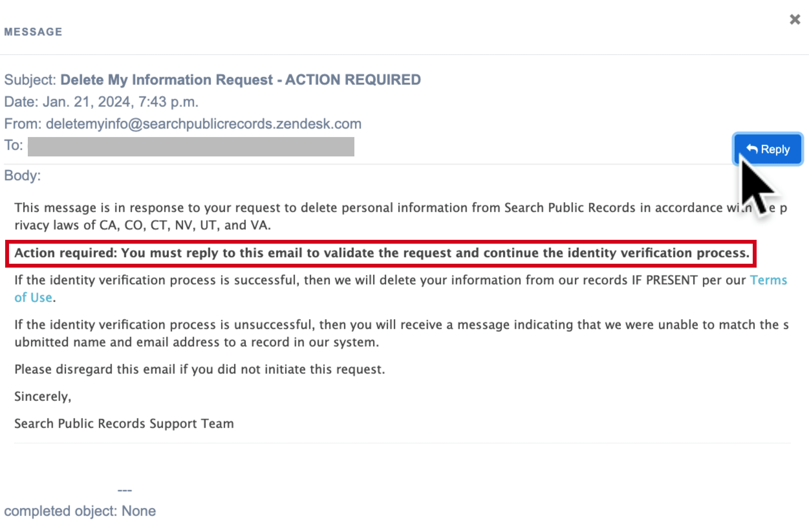Click the blue Reply button
The width and height of the screenshot is (809, 532).
(768, 149)
